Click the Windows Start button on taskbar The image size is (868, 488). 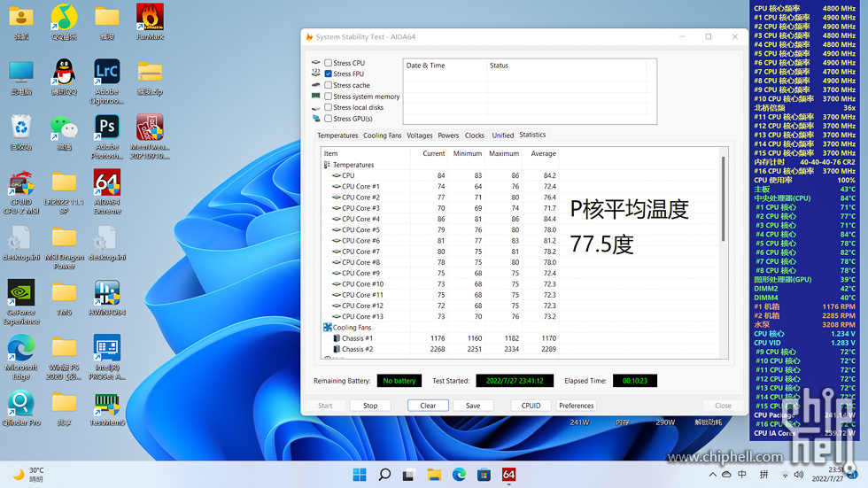tap(360, 475)
